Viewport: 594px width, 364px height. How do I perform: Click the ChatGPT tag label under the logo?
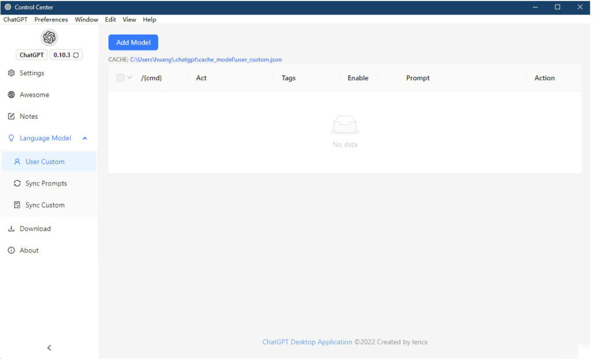click(32, 55)
